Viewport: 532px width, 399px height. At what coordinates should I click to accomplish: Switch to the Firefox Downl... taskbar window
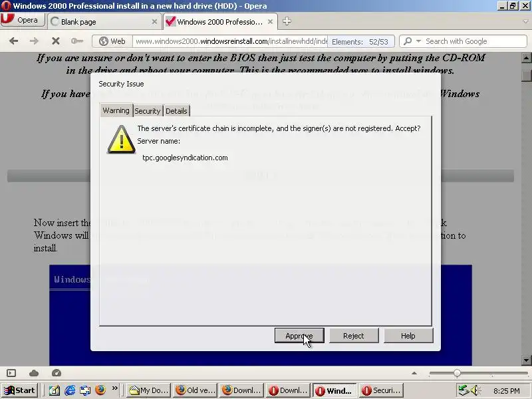[241, 390]
